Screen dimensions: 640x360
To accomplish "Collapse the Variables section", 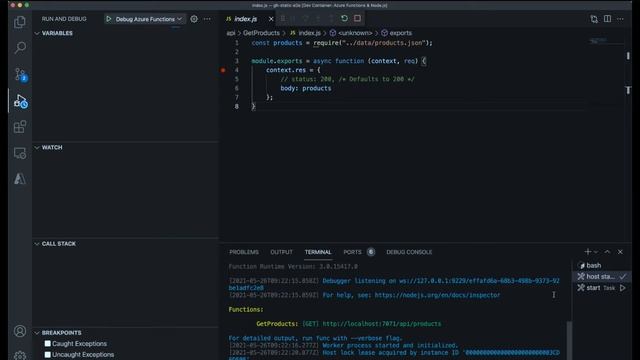I will (37, 33).
